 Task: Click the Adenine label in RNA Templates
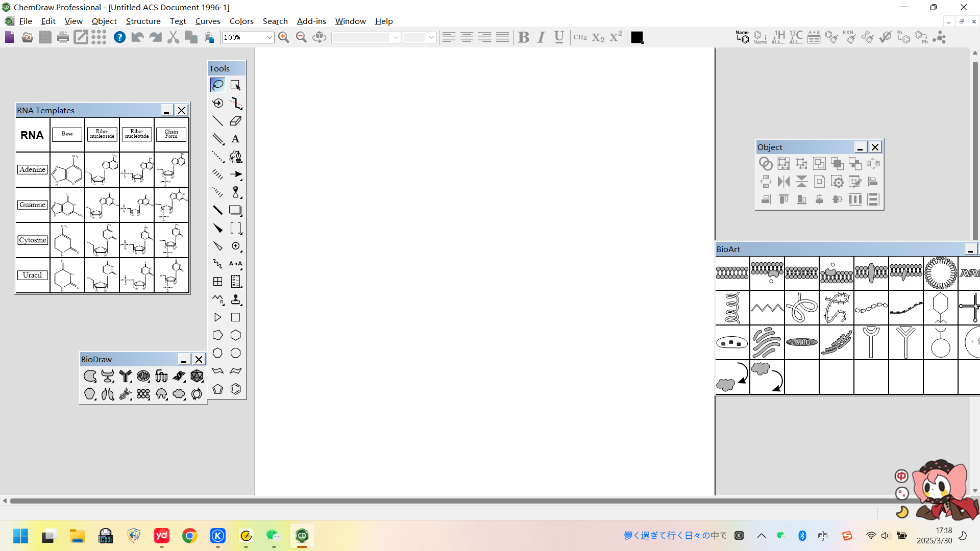(x=32, y=169)
